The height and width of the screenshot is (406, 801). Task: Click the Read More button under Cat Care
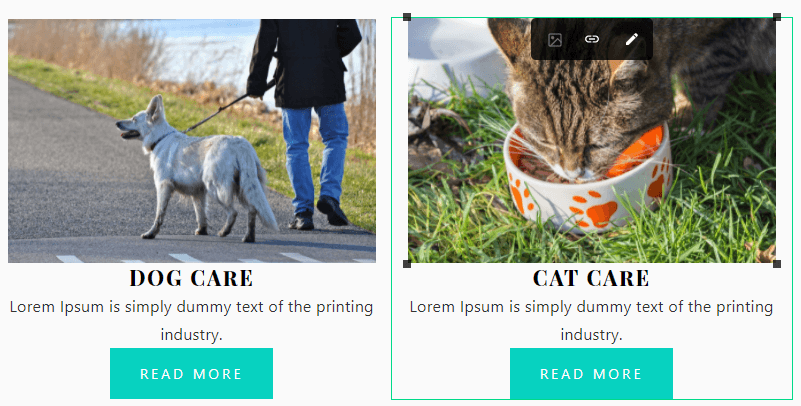(592, 373)
